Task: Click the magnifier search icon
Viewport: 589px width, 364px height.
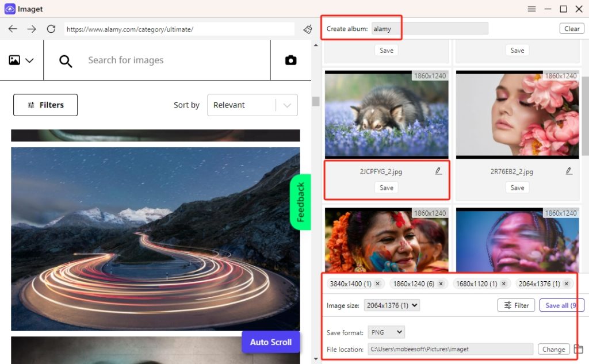Action: (65, 60)
